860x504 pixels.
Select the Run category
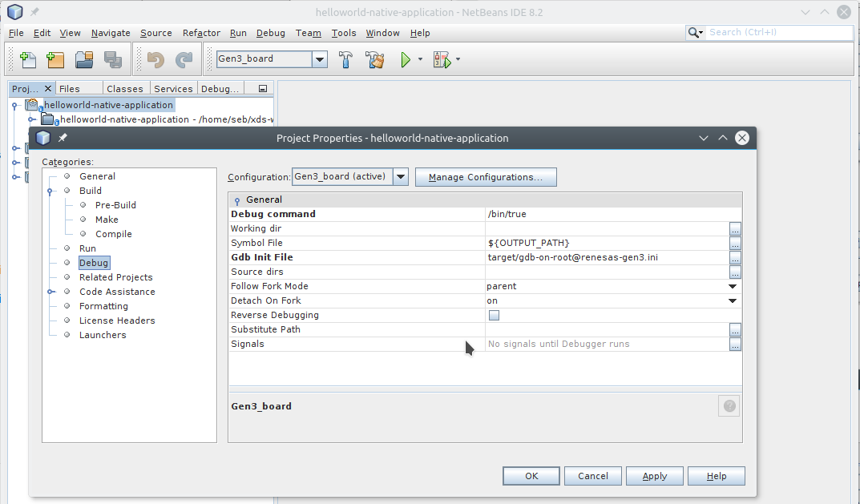87,248
